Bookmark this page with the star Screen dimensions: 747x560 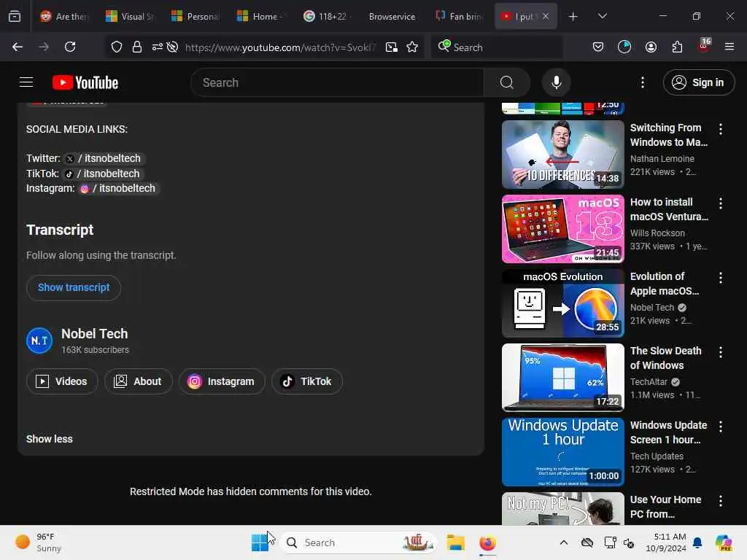pyautogui.click(x=412, y=47)
